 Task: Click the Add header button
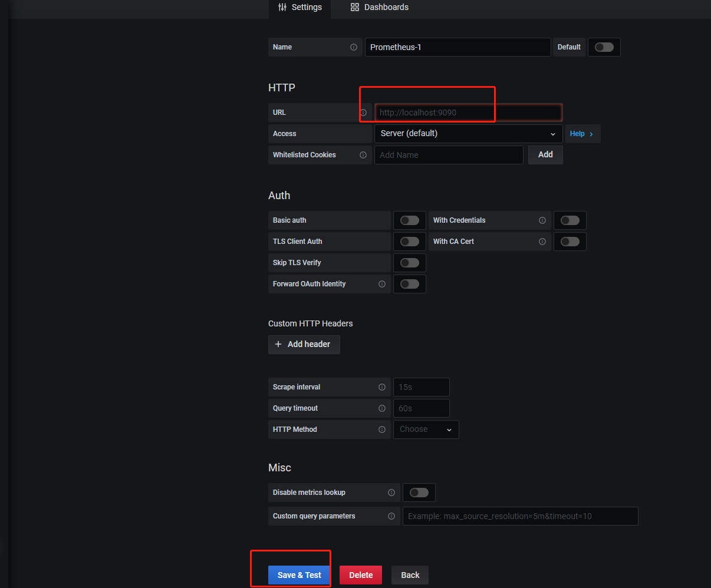304,344
